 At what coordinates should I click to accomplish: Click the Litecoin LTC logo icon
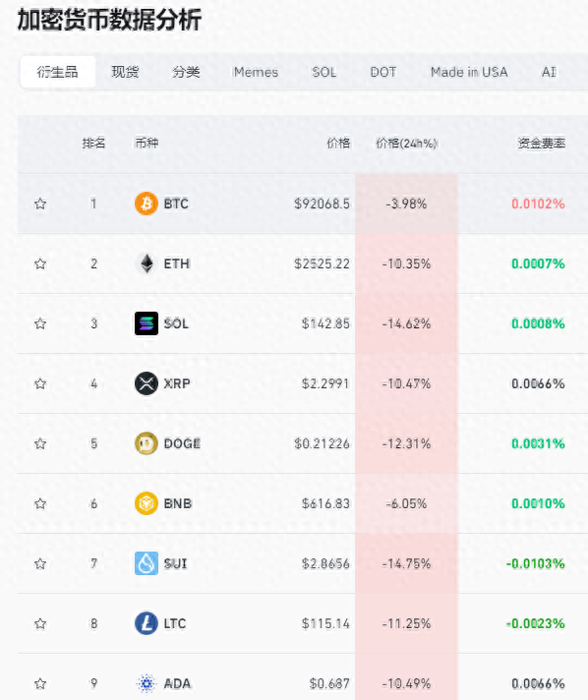(147, 623)
